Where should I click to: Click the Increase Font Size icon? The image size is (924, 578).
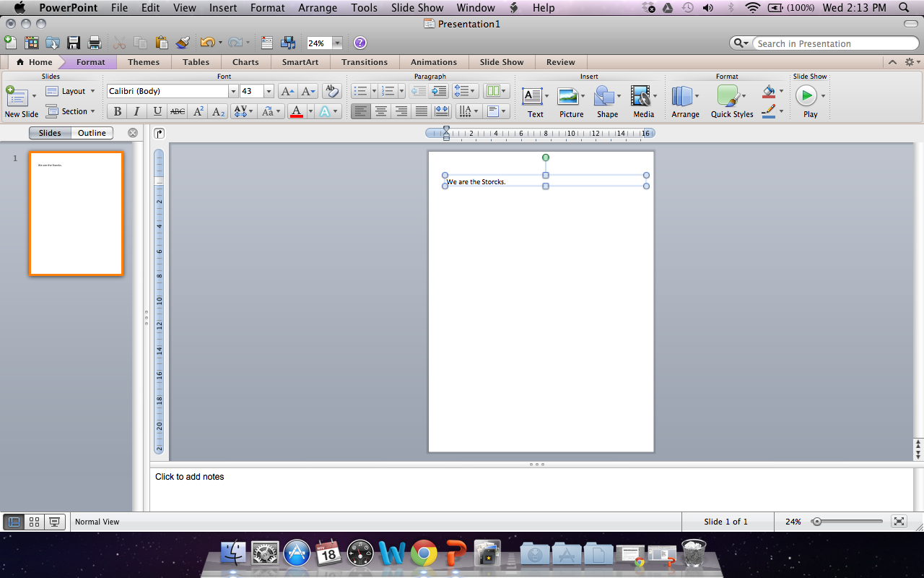(287, 91)
